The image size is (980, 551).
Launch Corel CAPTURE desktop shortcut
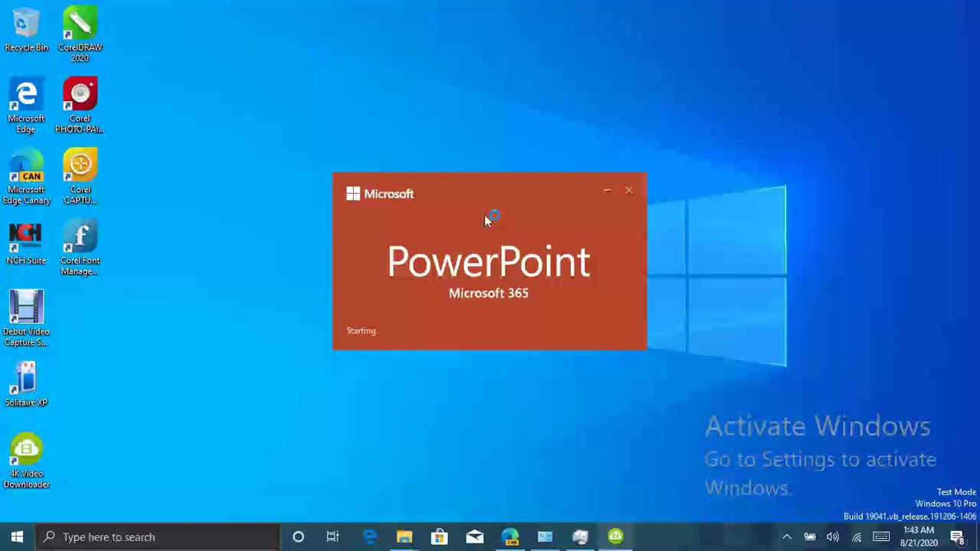point(80,177)
